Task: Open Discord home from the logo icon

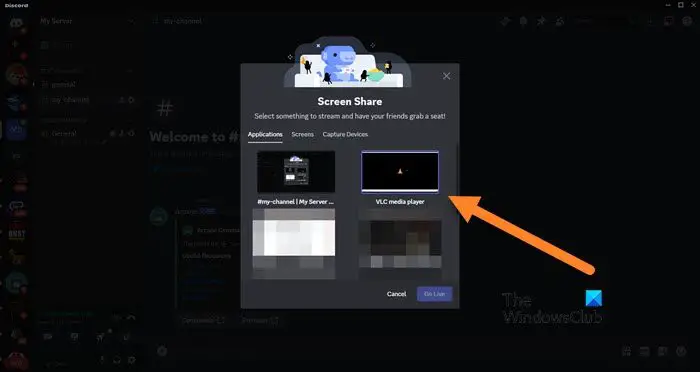Action: [x=16, y=22]
